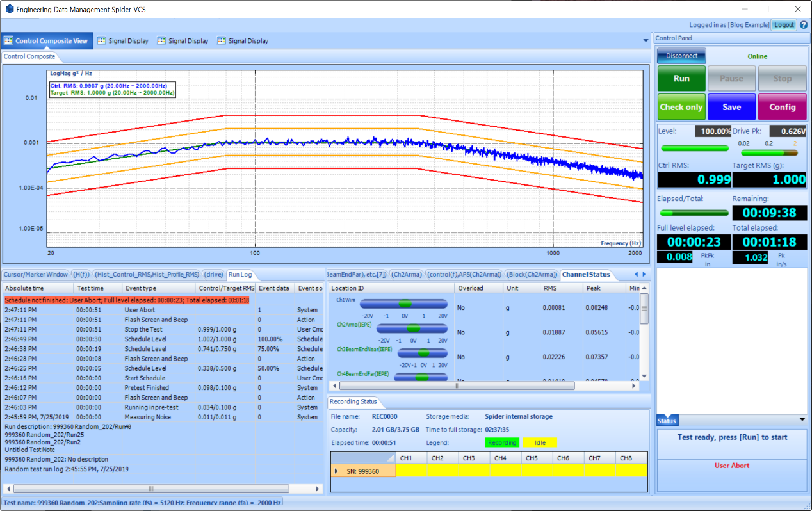
Task: Click the Location ID column header
Action: [x=391, y=288]
